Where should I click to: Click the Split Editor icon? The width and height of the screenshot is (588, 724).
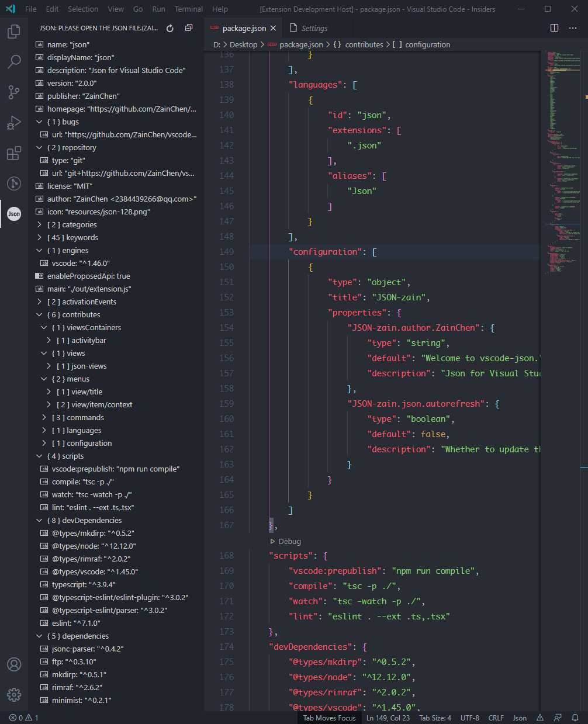pyautogui.click(x=554, y=27)
